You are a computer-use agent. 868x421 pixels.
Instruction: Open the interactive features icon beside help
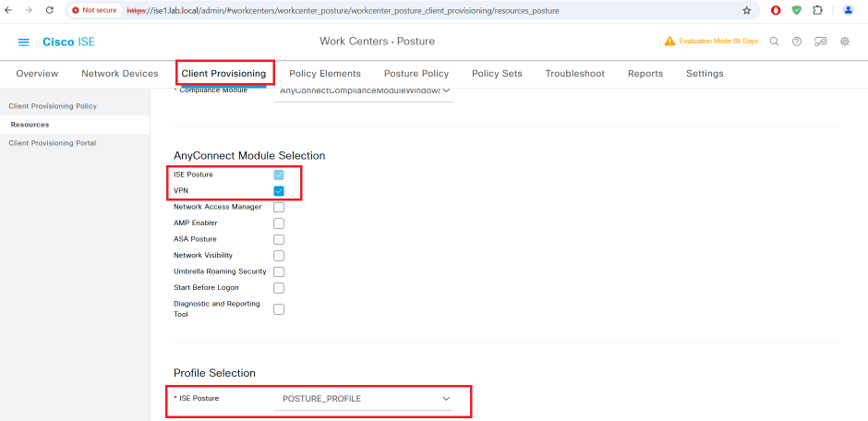(x=821, y=42)
